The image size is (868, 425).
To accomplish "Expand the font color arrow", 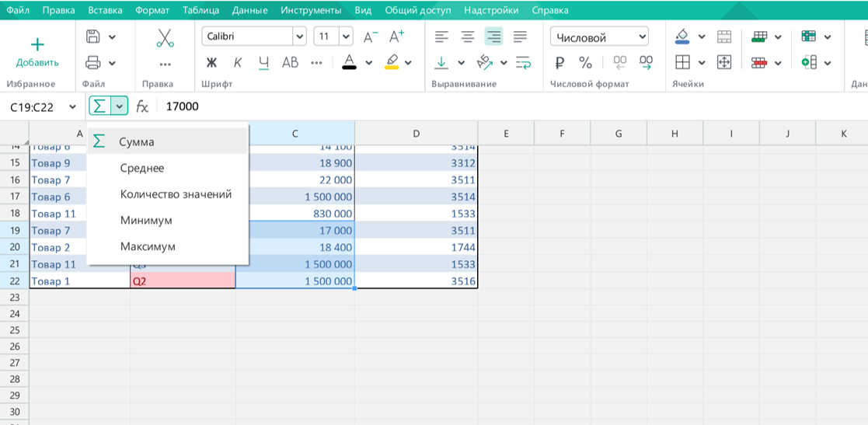I will click(x=368, y=62).
